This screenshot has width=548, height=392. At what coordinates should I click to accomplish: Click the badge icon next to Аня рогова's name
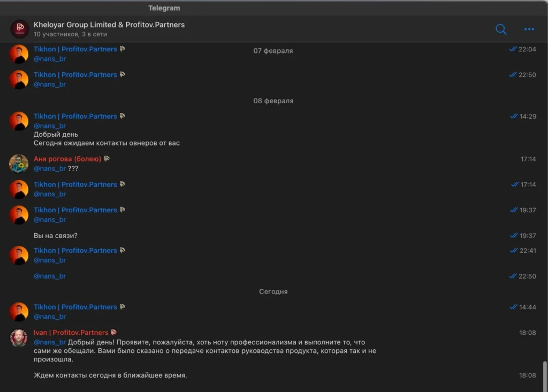tap(107, 159)
